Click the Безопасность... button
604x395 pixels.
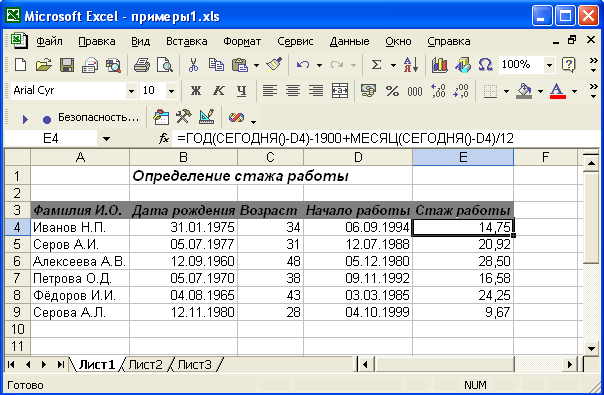[98, 117]
